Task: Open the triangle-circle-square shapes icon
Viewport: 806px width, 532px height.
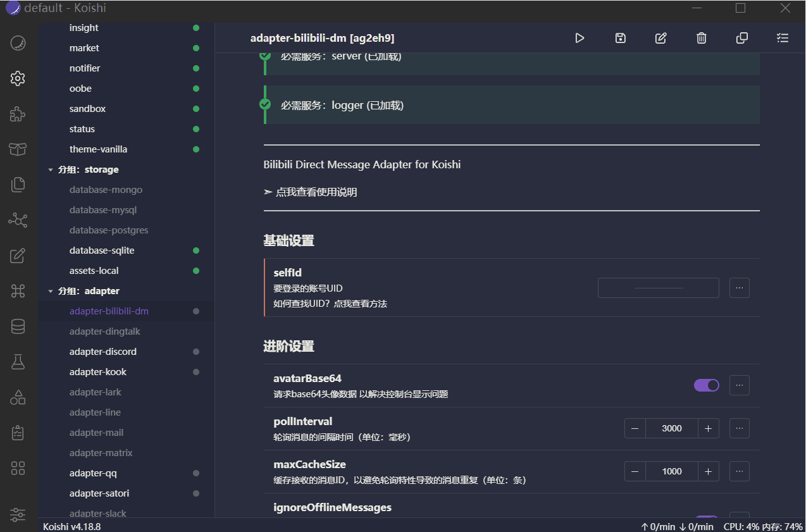Action: click(18, 397)
